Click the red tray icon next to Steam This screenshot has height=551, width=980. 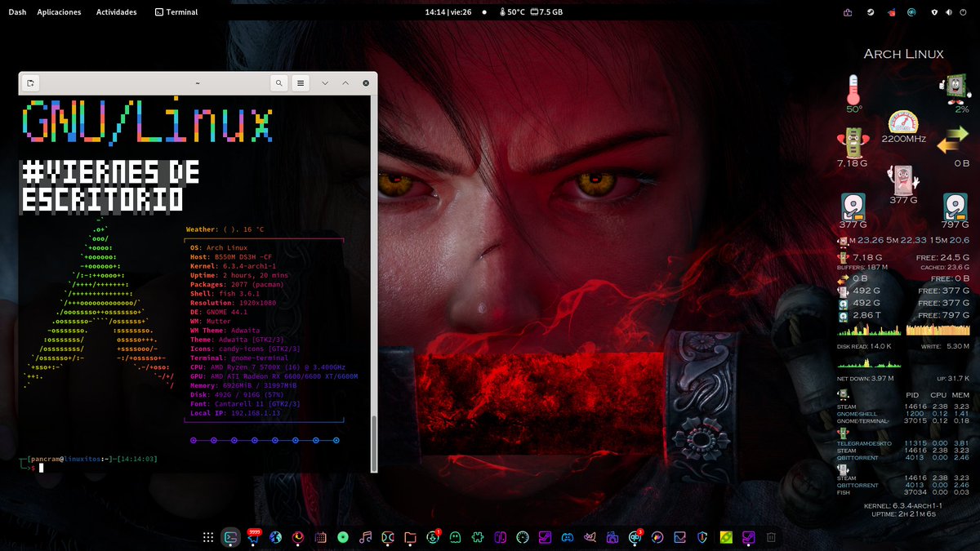tap(892, 12)
